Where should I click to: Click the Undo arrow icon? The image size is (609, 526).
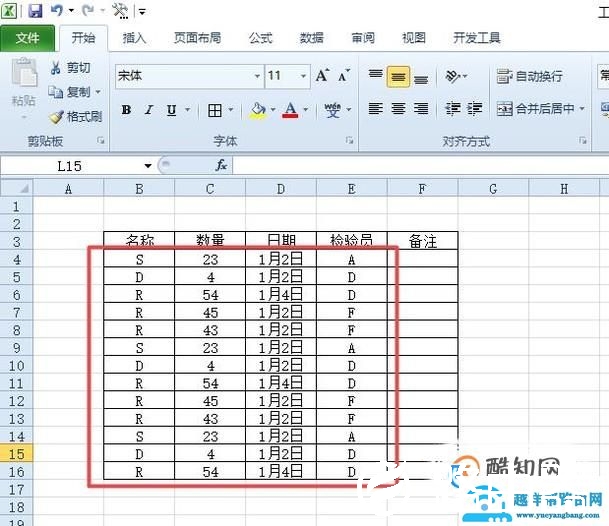coord(56,10)
